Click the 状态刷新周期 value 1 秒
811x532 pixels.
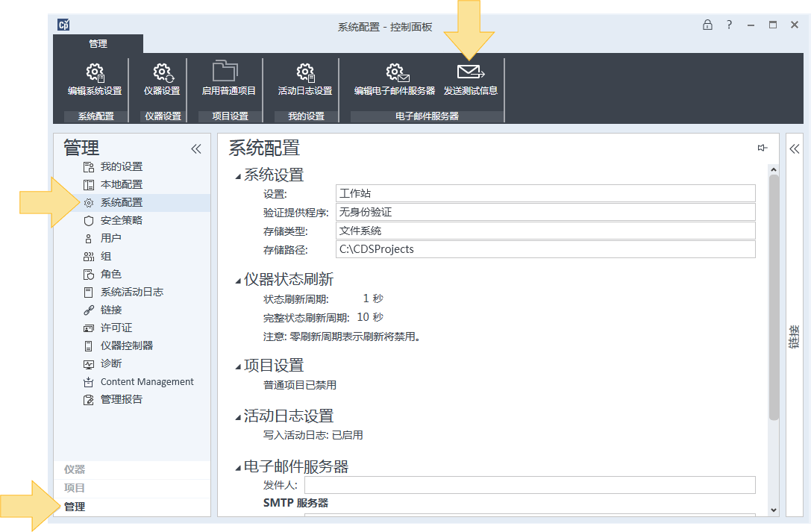point(373,298)
